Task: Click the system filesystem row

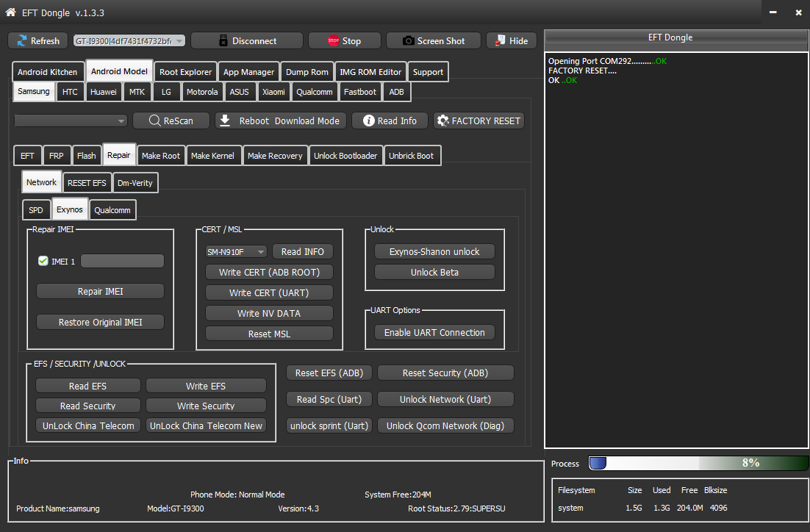Action: [642, 508]
